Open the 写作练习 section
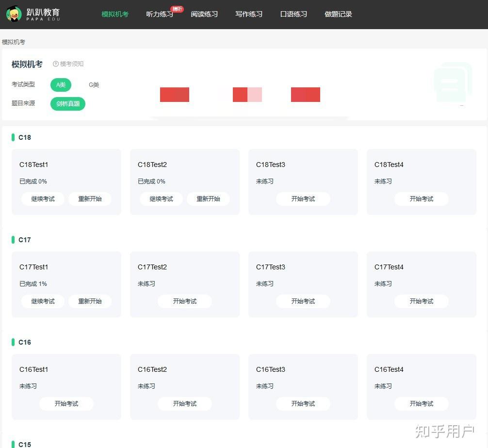This screenshot has width=488, height=448. click(249, 15)
